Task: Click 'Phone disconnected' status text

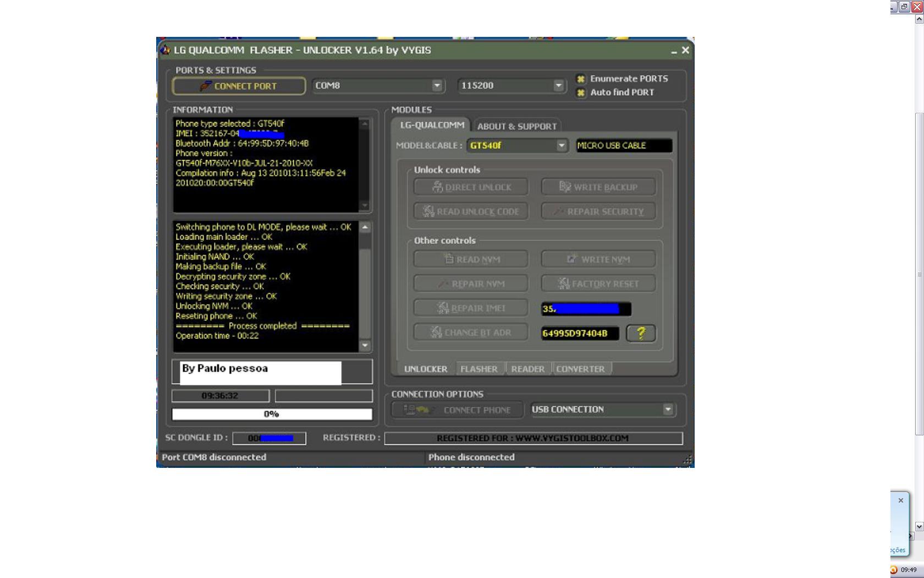Action: click(471, 457)
